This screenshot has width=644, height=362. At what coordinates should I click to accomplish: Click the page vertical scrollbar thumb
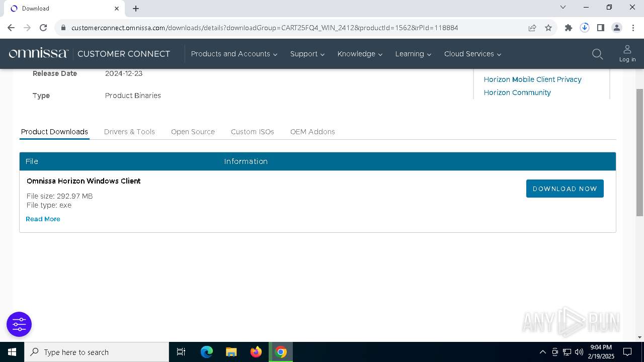pos(639,152)
